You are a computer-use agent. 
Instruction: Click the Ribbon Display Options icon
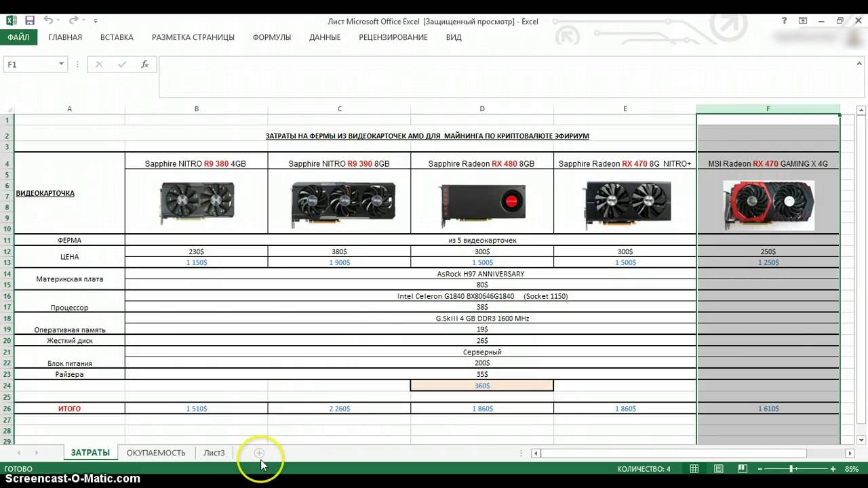click(x=803, y=21)
